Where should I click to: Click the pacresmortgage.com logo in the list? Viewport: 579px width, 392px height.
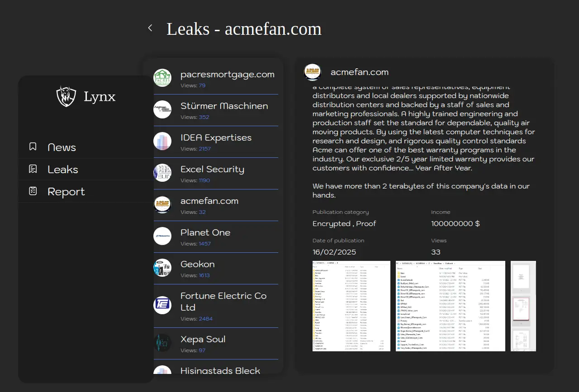click(162, 78)
